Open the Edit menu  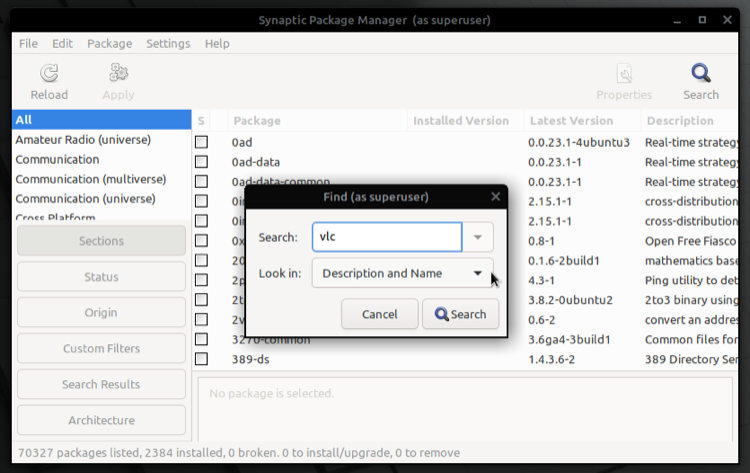pyautogui.click(x=62, y=44)
